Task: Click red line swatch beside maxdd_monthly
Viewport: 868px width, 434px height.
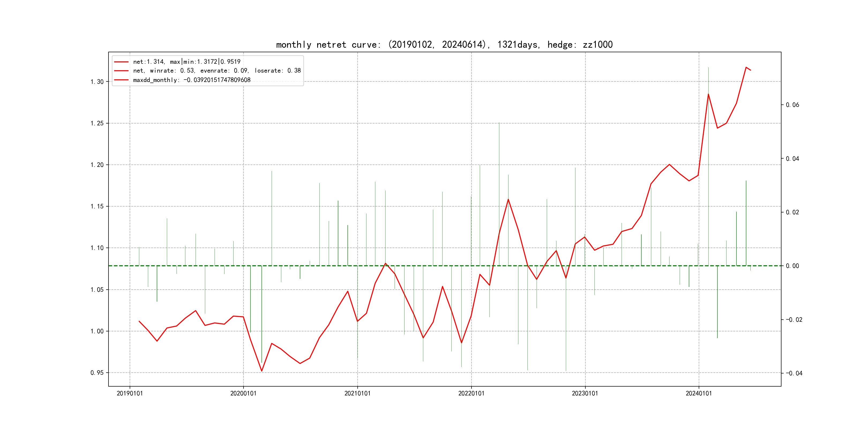Action: pyautogui.click(x=121, y=80)
